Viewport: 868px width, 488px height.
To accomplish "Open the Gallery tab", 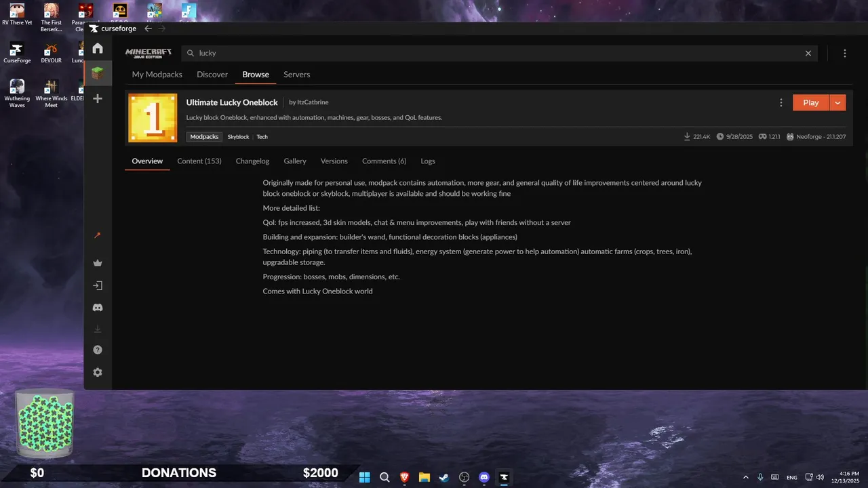I will click(295, 161).
